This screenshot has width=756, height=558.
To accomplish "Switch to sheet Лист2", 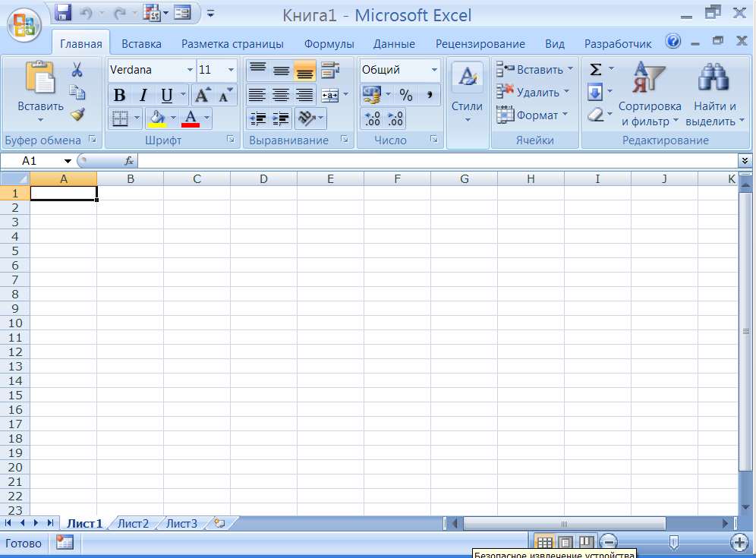I will tap(134, 524).
